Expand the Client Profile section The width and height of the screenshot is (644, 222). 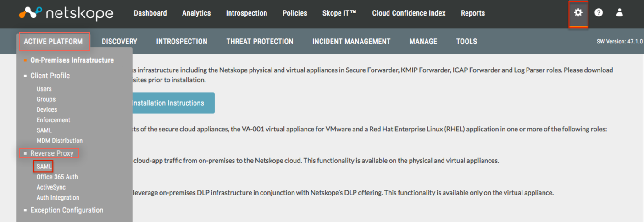tap(50, 76)
